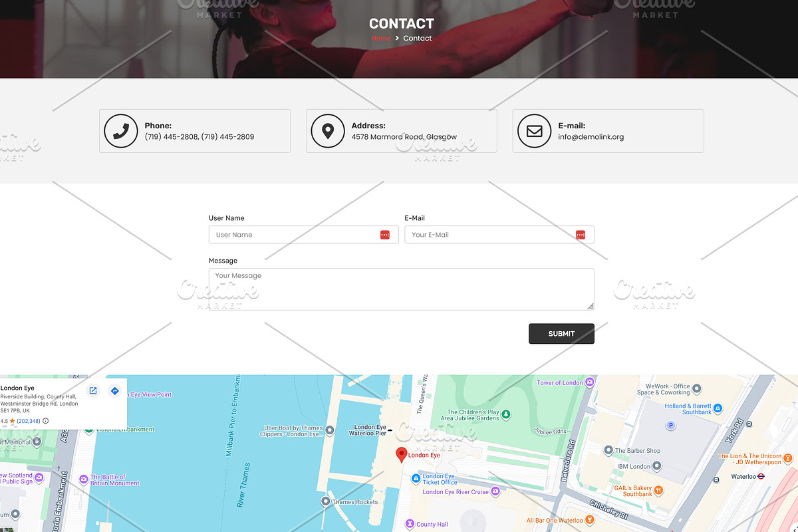This screenshot has height=532, width=798.
Task: Click the River Thames map label
Action: pyautogui.click(x=242, y=485)
